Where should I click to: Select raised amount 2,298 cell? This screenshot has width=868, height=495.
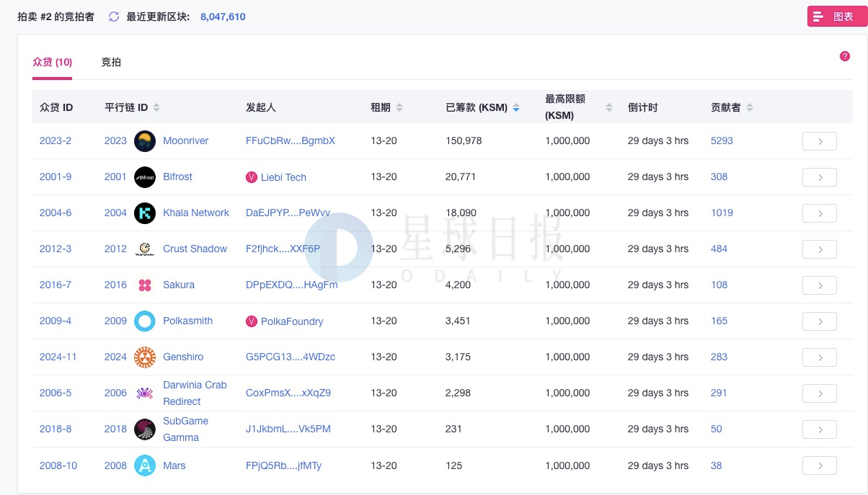tap(459, 393)
